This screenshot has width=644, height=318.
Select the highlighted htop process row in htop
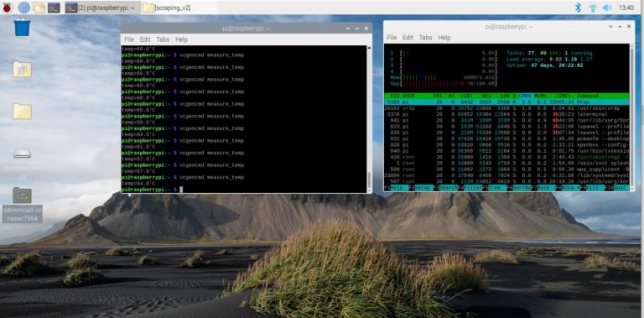coord(506,102)
